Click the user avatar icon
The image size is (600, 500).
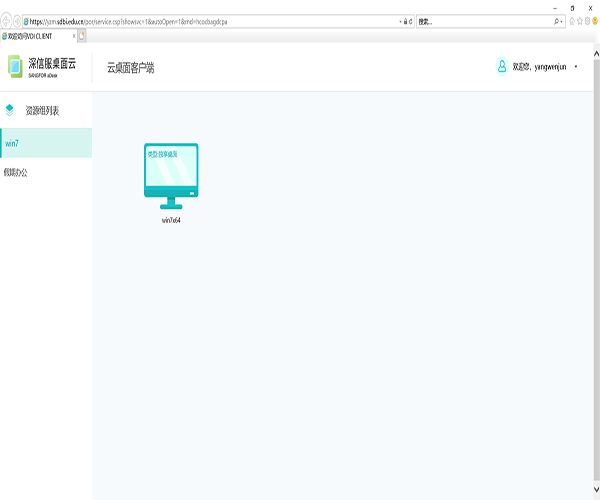(501, 67)
